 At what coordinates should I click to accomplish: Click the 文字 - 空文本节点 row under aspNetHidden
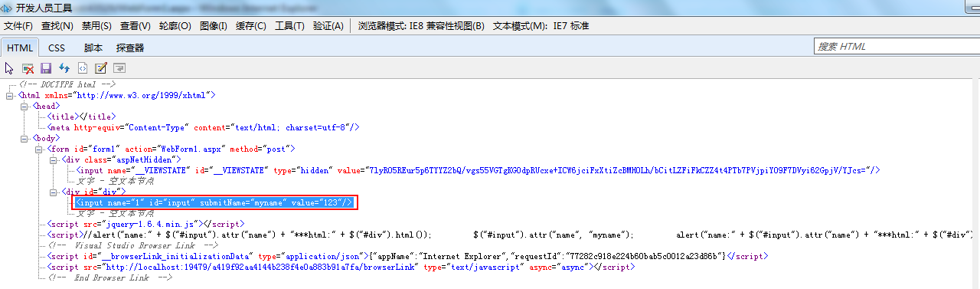click(x=115, y=181)
